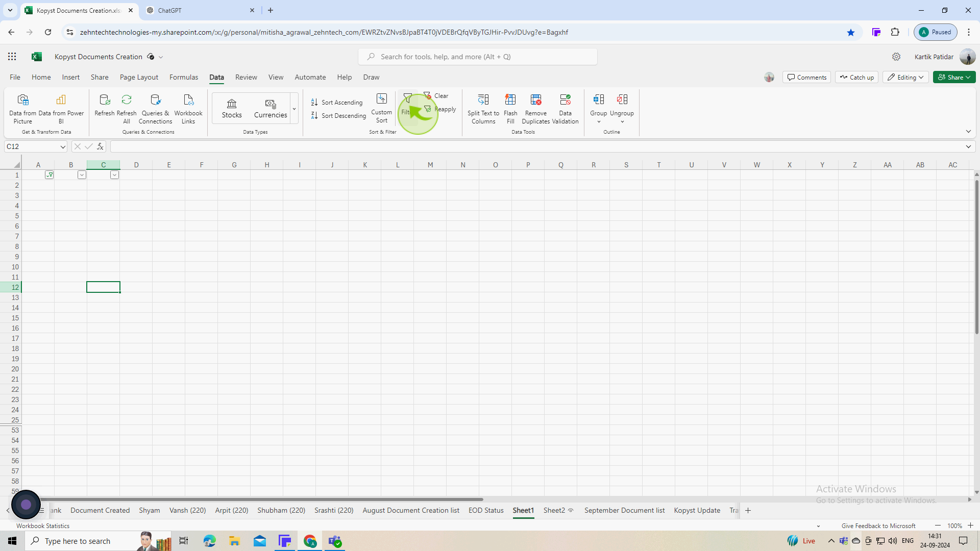Select the Stocks data type
This screenshot has height=551, width=980.
[232, 108]
